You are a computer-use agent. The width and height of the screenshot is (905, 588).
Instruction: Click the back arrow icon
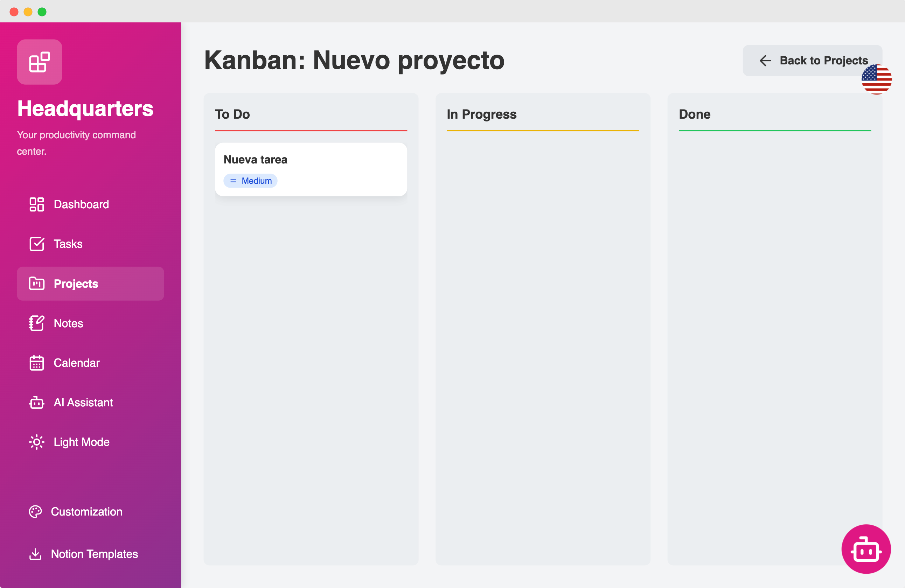pyautogui.click(x=765, y=61)
